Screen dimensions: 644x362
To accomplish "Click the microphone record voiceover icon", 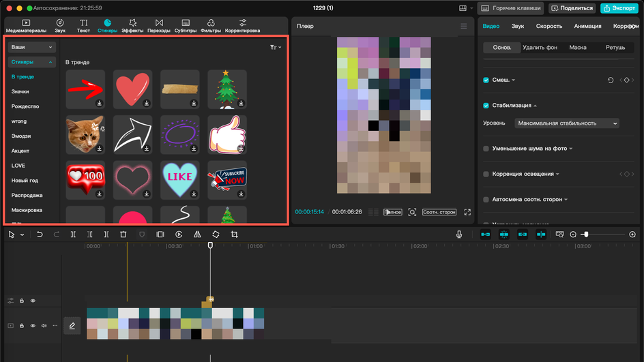I will point(458,235).
